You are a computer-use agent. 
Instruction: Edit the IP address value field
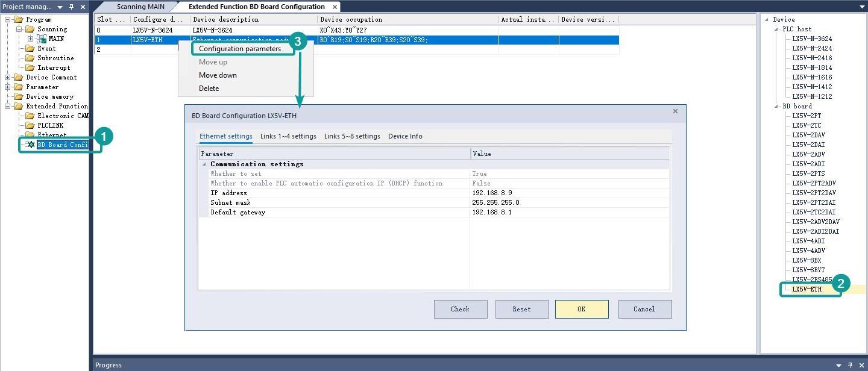click(x=569, y=193)
